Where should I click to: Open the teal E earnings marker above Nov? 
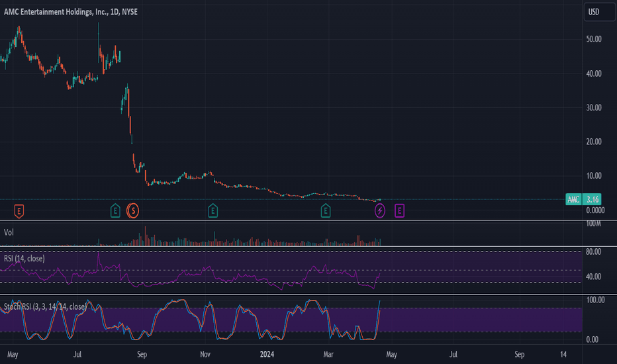213,211
